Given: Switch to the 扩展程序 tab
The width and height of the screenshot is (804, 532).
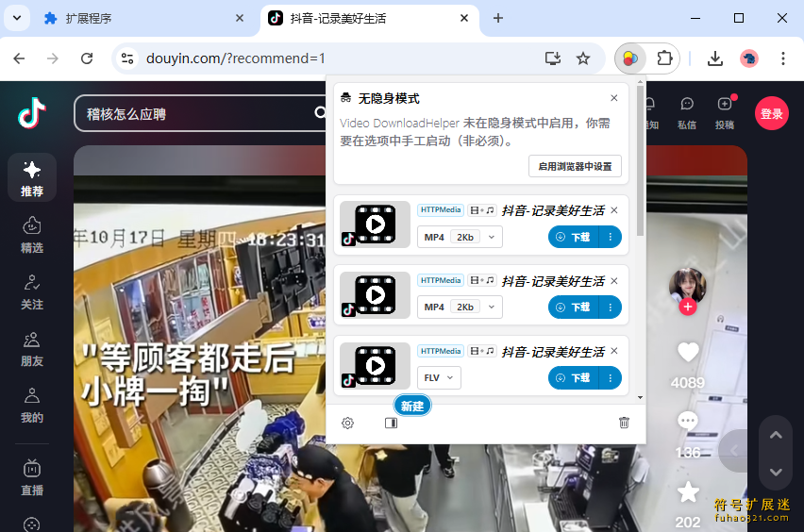Looking at the screenshot, I should 142,18.
